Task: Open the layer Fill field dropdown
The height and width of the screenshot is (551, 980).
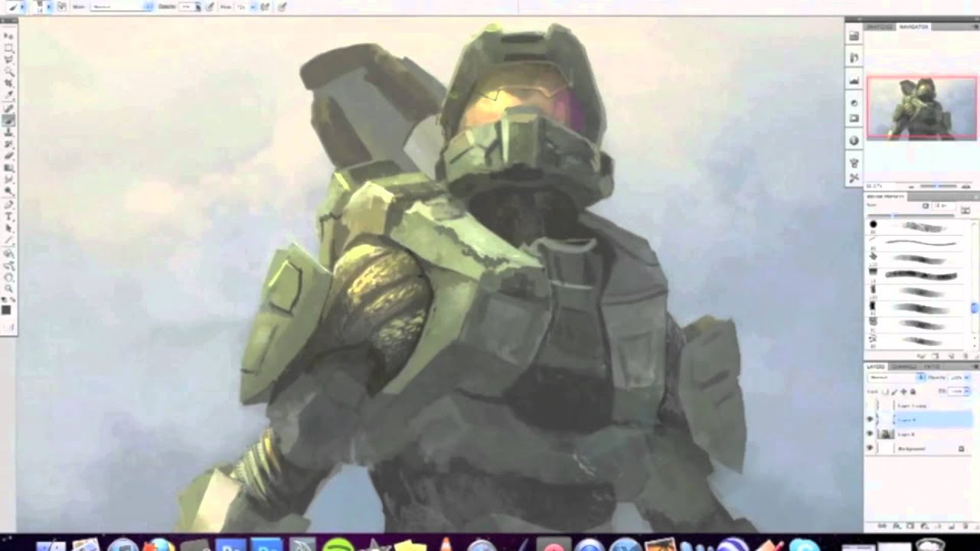Action: [x=967, y=391]
